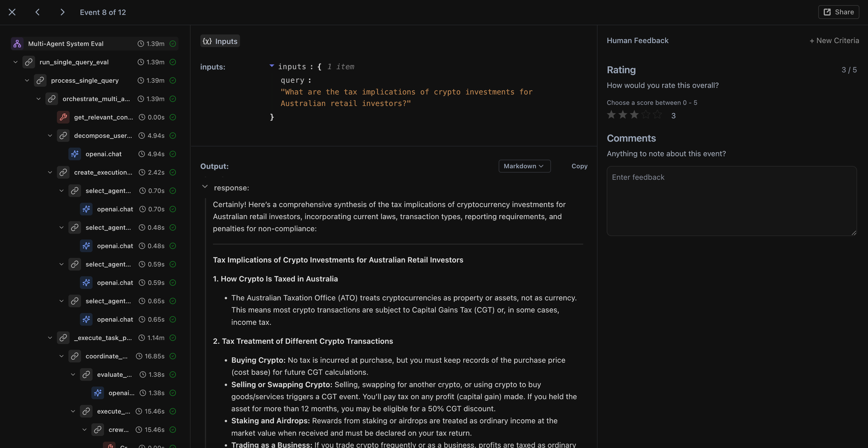Image resolution: width=868 pixels, height=448 pixels.
Task: Collapse select_agent... node at 0.70s
Action: pos(61,190)
